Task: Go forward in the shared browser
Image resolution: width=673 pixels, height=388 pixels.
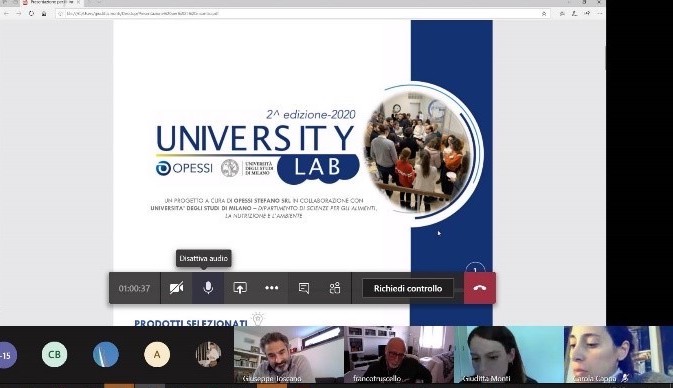Action: (x=18, y=14)
